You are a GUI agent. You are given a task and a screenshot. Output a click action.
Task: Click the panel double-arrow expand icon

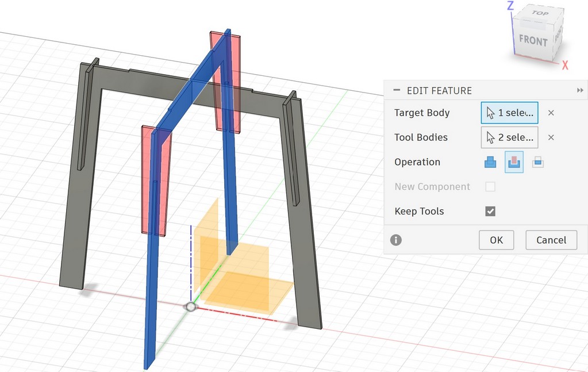[580, 90]
